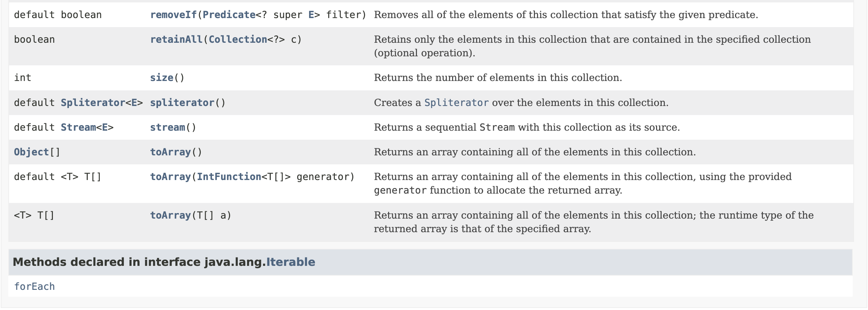Click the IntFunction type link
The height and width of the screenshot is (310, 868).
pyautogui.click(x=229, y=177)
